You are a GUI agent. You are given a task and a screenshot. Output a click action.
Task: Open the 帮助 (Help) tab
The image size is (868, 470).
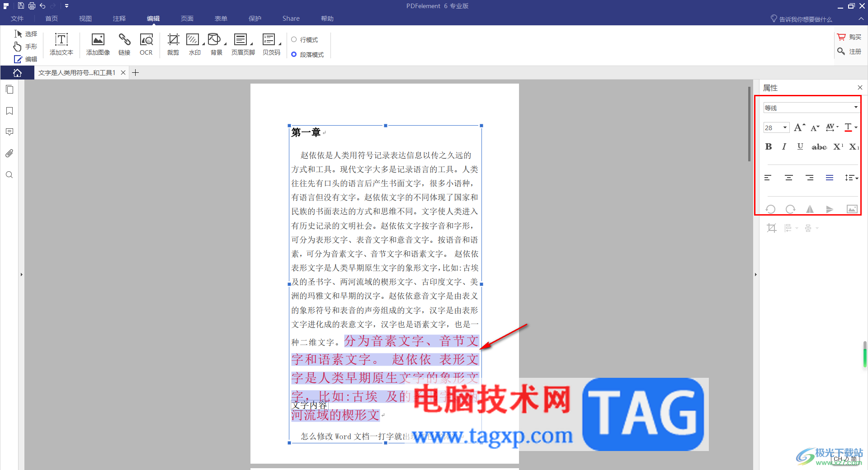point(327,19)
